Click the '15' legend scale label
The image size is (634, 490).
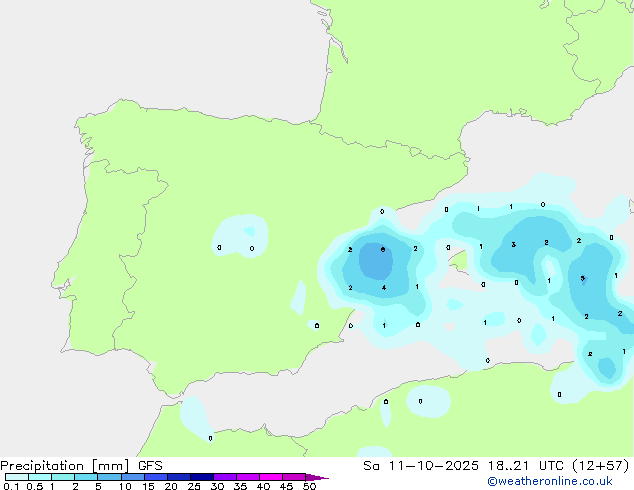click(x=148, y=486)
